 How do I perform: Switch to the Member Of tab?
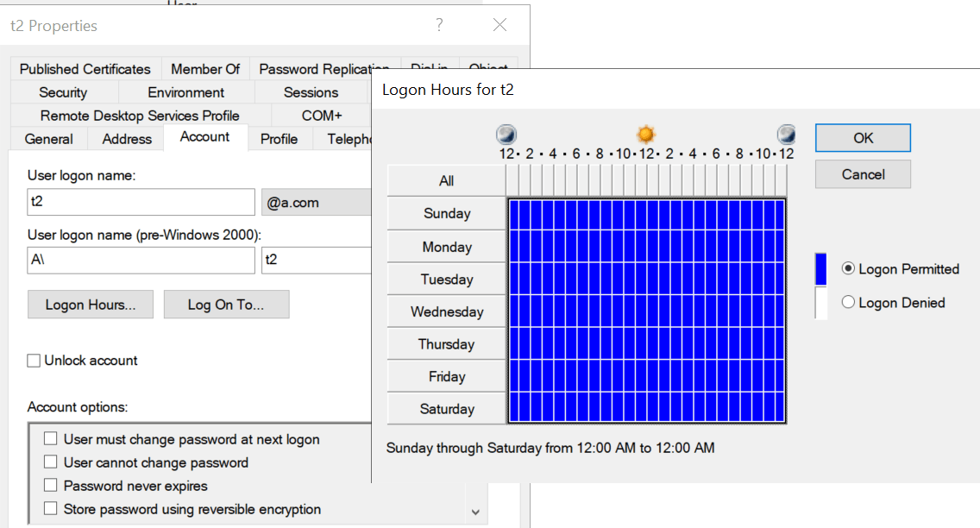(x=205, y=69)
